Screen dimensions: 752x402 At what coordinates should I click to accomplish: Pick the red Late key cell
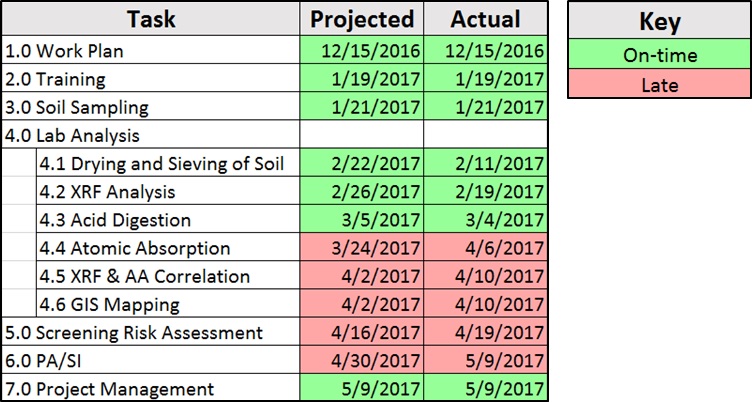point(658,85)
